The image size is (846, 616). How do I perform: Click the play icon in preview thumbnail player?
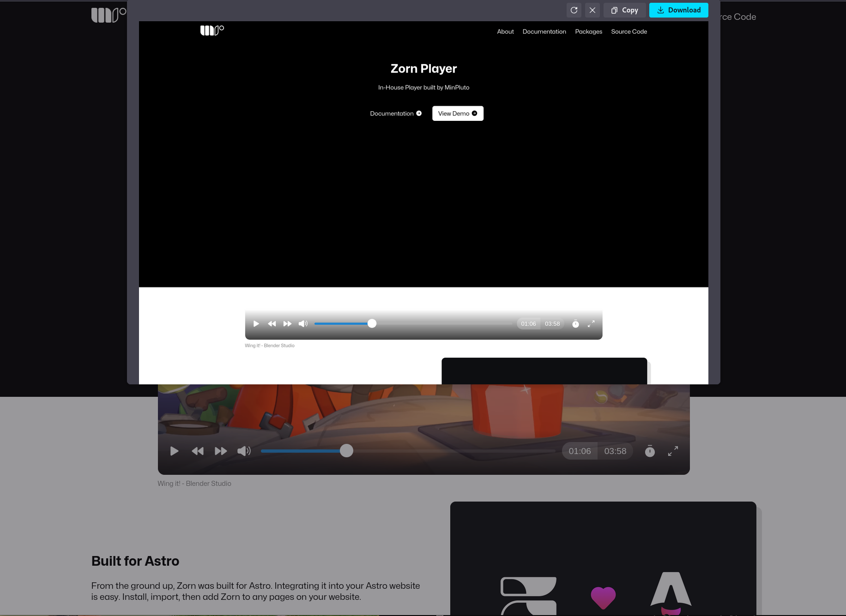click(x=256, y=324)
